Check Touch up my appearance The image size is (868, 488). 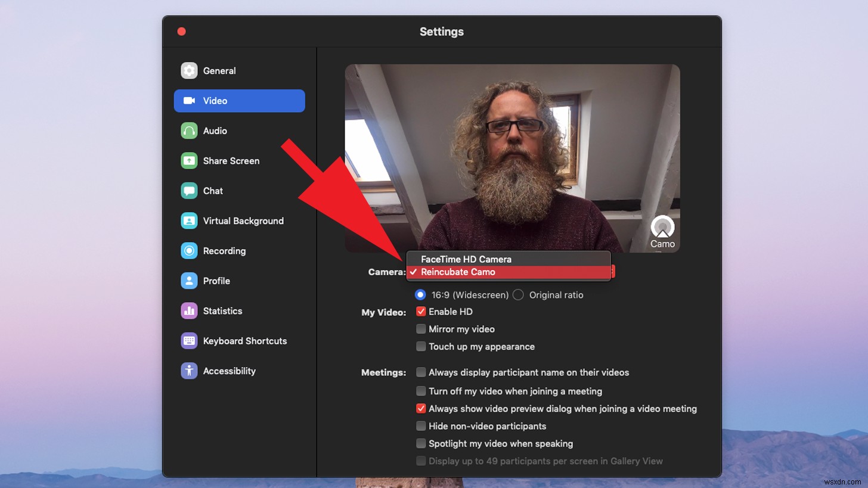tap(421, 346)
